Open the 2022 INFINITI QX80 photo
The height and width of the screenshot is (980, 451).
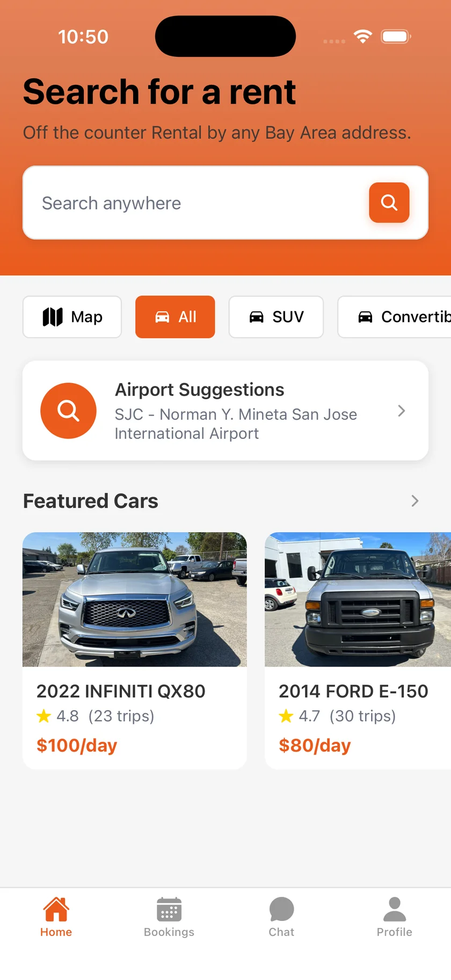pos(134,599)
